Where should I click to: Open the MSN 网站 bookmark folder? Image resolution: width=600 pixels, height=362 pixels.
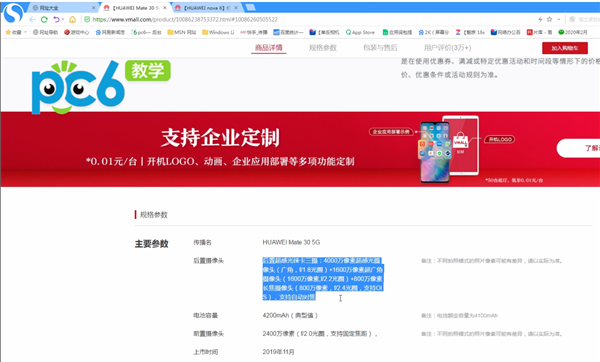click(182, 32)
